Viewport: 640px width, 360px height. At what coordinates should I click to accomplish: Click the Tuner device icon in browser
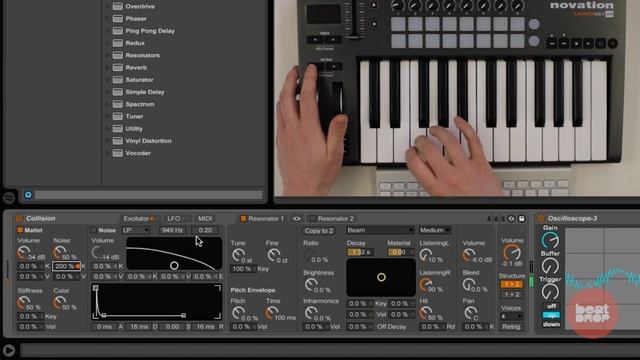coord(118,117)
